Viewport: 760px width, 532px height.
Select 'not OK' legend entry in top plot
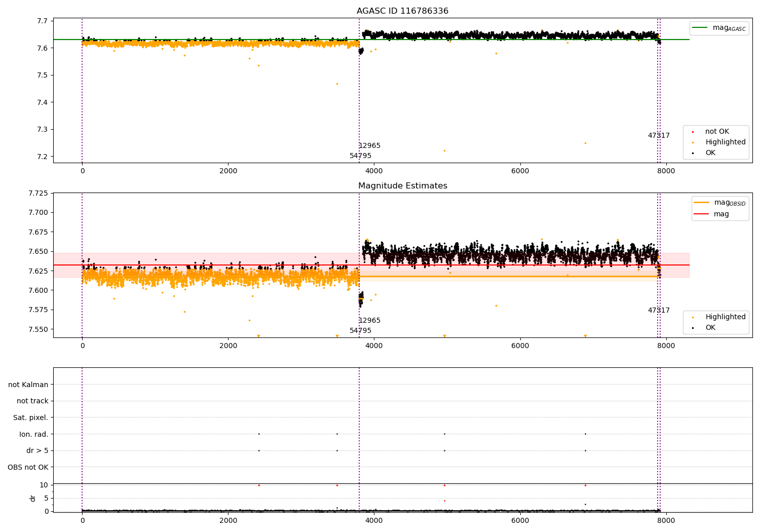point(717,132)
